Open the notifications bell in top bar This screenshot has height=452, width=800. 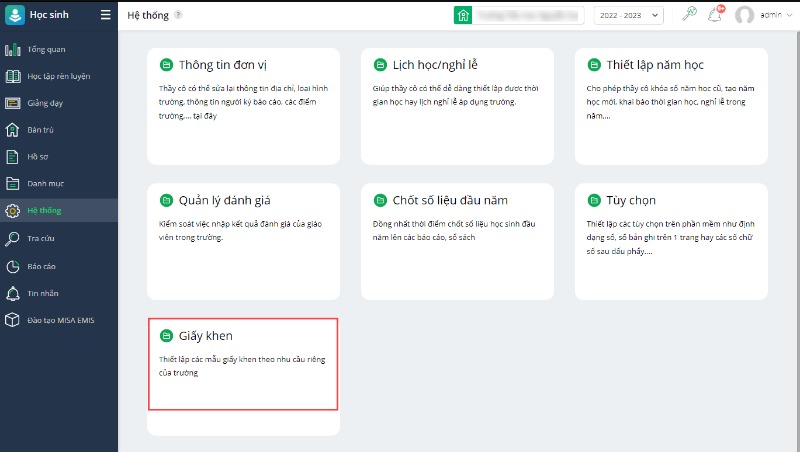714,15
